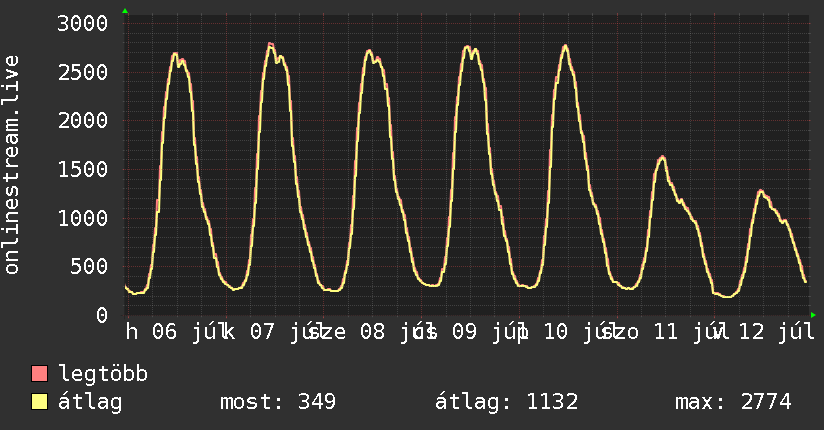Click the green arrow atop y-axis

click(x=125, y=11)
